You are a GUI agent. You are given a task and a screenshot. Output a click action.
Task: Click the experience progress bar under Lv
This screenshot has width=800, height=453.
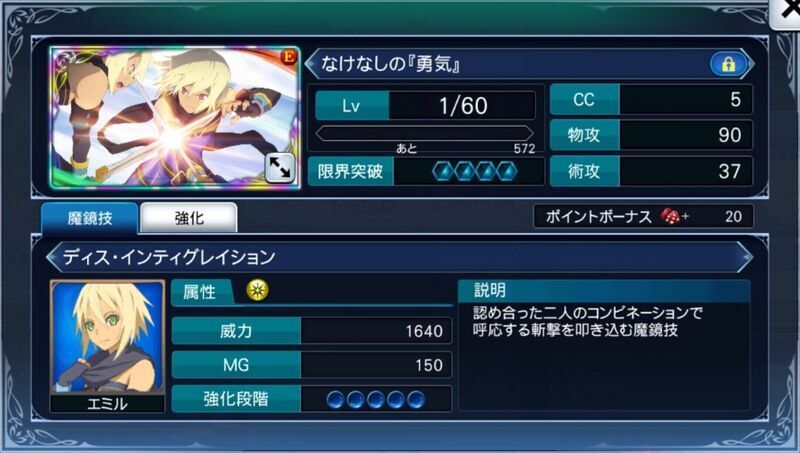click(x=424, y=134)
